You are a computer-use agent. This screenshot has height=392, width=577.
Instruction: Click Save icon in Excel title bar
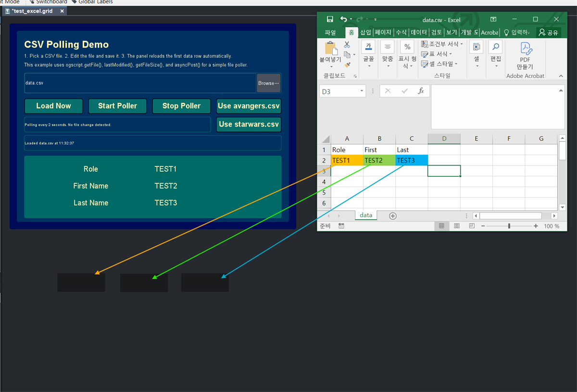click(330, 19)
